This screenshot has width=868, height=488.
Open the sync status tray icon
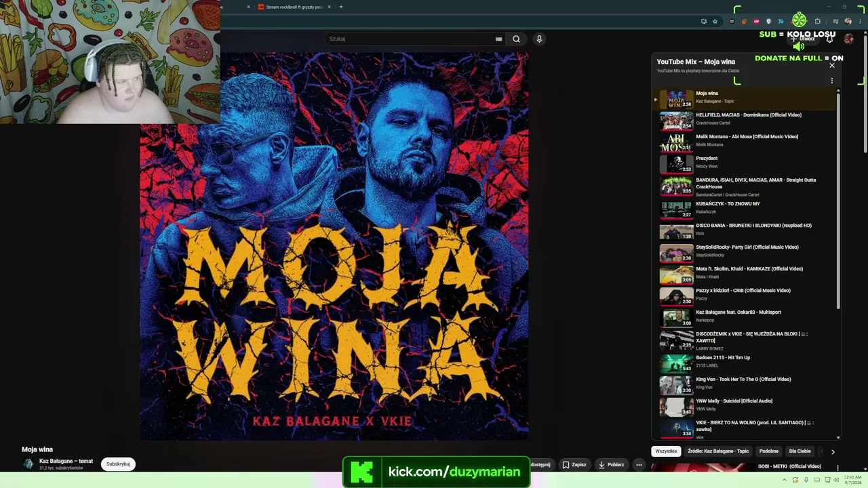coord(795,480)
